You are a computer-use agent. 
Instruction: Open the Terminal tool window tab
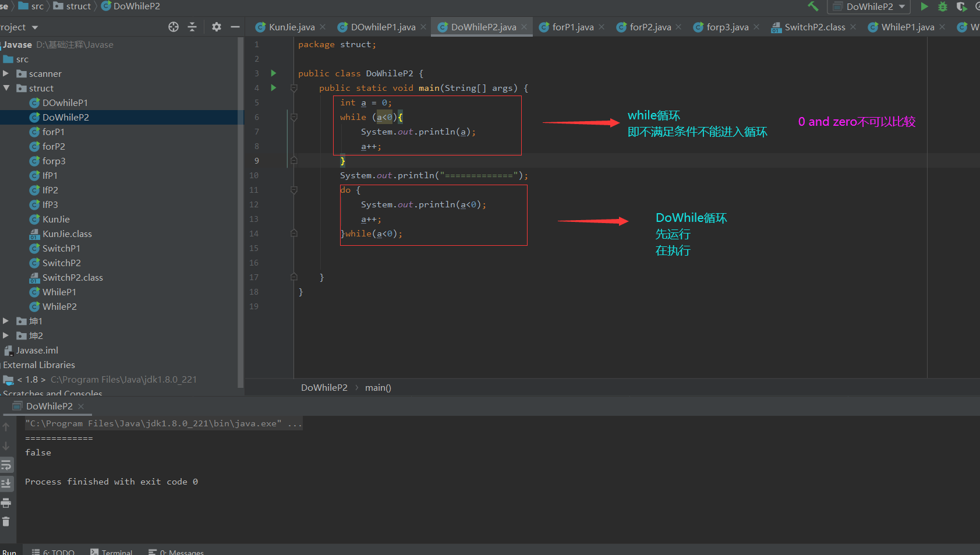pos(112,551)
